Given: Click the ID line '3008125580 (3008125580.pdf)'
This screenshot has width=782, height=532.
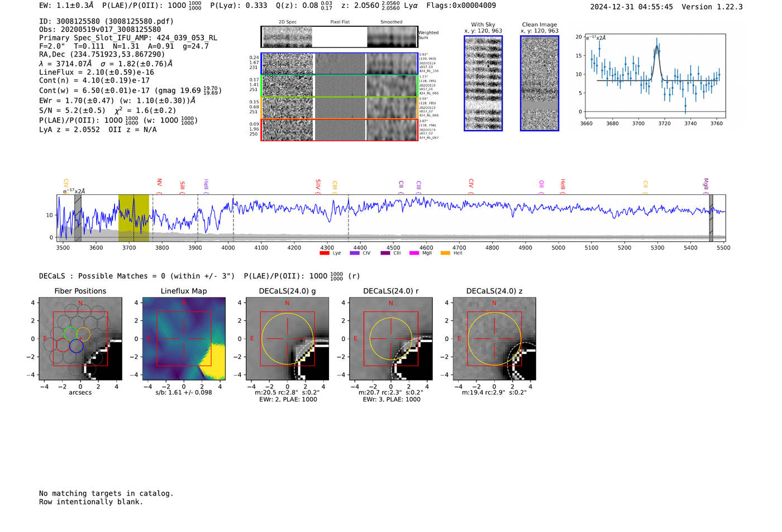Looking at the screenshot, I should (x=106, y=21).
